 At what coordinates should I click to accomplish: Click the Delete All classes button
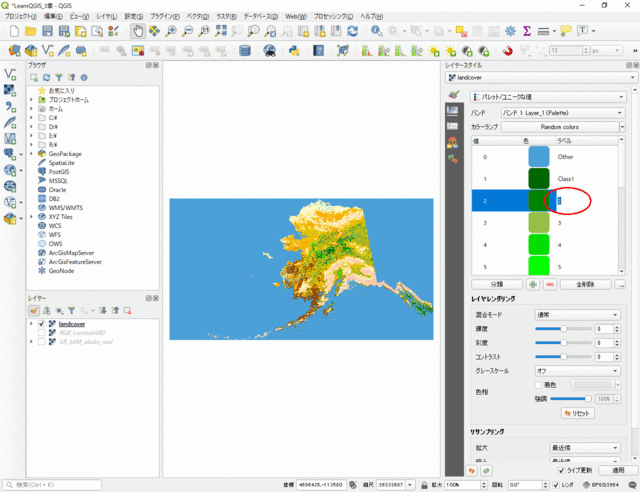585,285
